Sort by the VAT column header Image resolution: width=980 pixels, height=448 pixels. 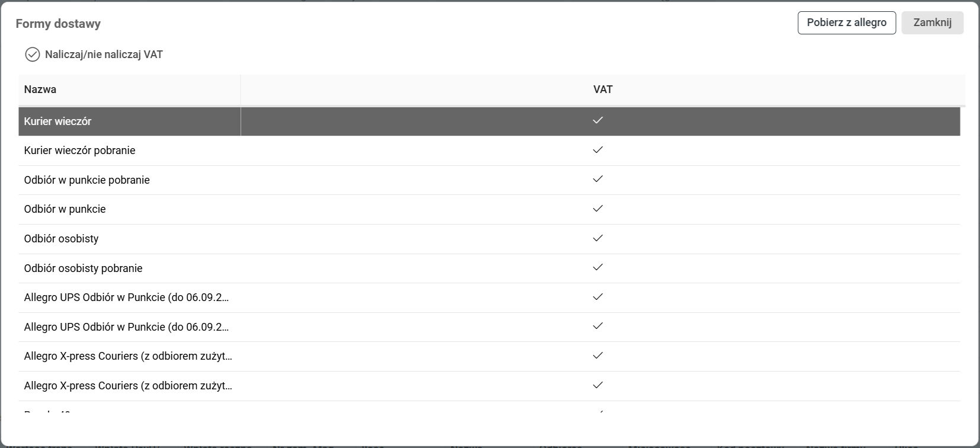tap(603, 89)
